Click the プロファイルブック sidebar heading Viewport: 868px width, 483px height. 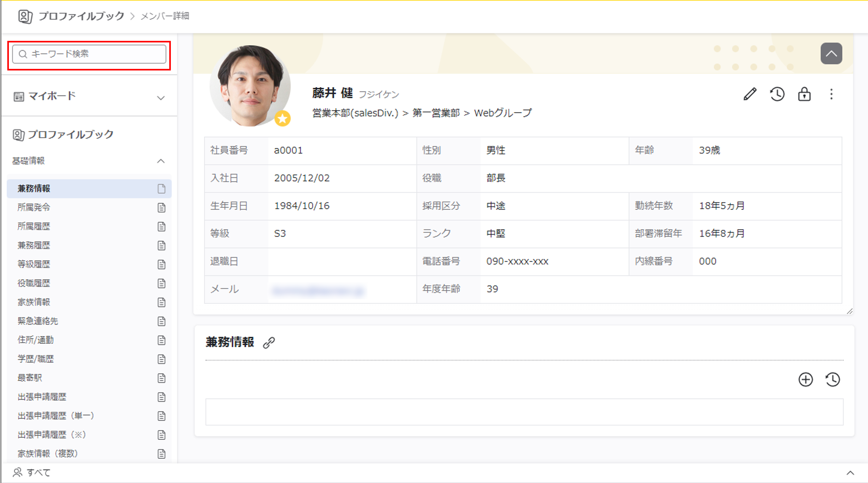pos(70,134)
